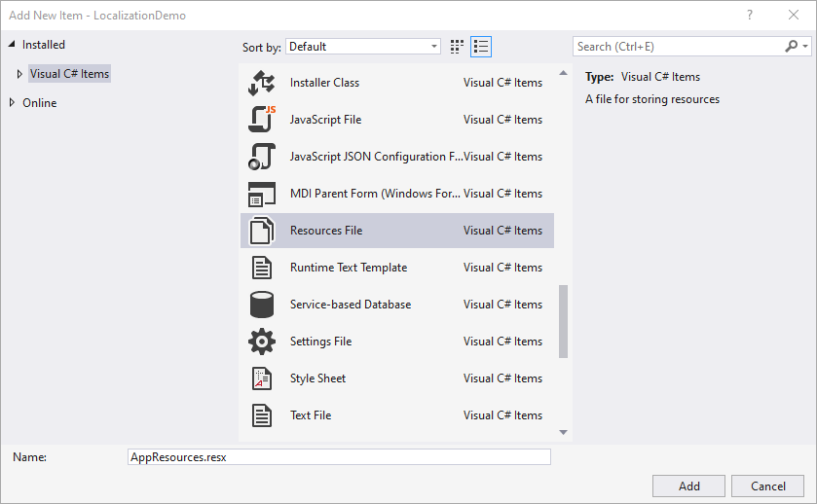
Task: Select the Style Sheet icon
Action: click(262, 378)
